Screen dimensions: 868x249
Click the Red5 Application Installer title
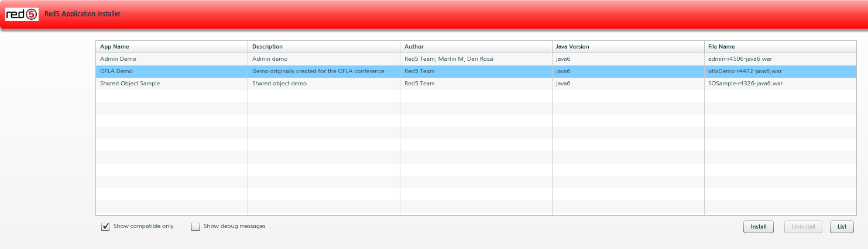pos(83,14)
